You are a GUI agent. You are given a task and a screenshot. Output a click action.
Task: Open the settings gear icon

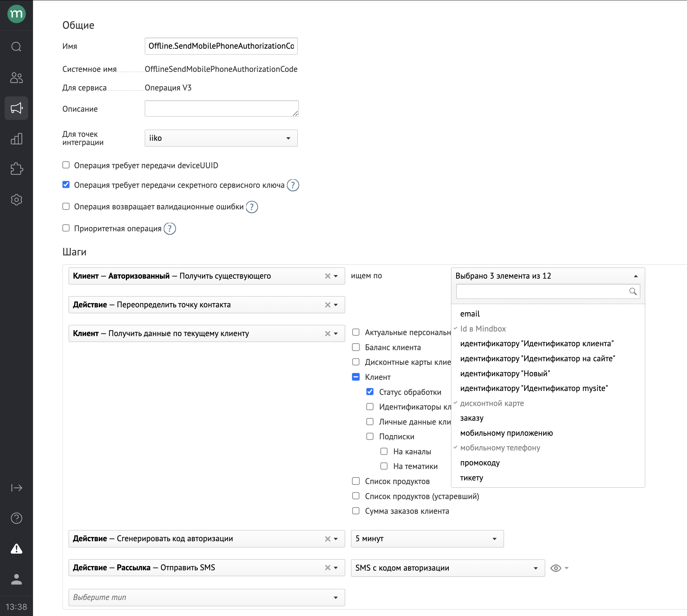[x=16, y=200]
